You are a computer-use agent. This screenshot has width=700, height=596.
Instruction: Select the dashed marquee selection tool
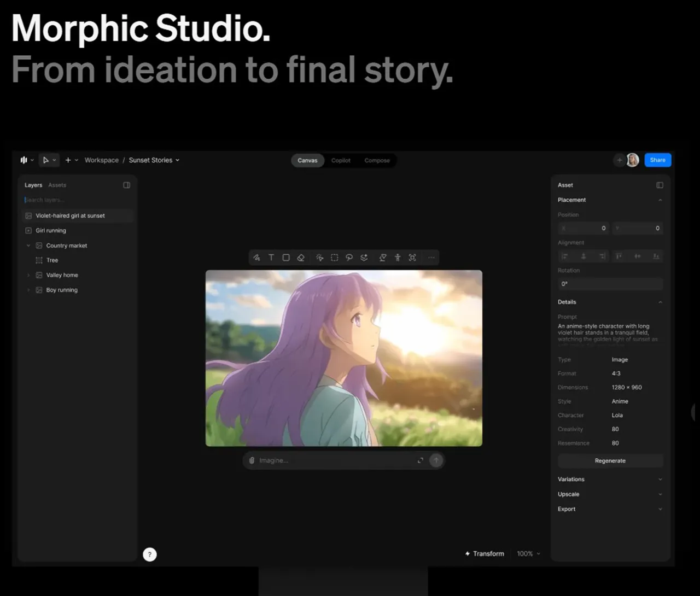(335, 257)
